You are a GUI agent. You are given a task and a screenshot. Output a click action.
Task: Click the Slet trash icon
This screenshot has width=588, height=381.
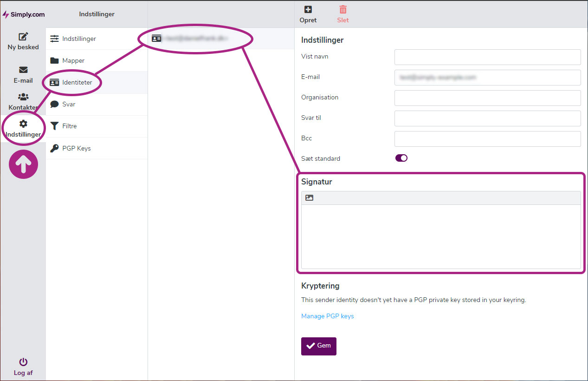point(343,10)
